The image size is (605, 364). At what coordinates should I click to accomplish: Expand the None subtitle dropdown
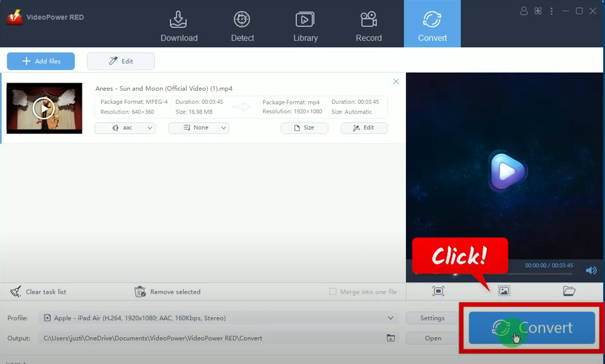[x=199, y=128]
